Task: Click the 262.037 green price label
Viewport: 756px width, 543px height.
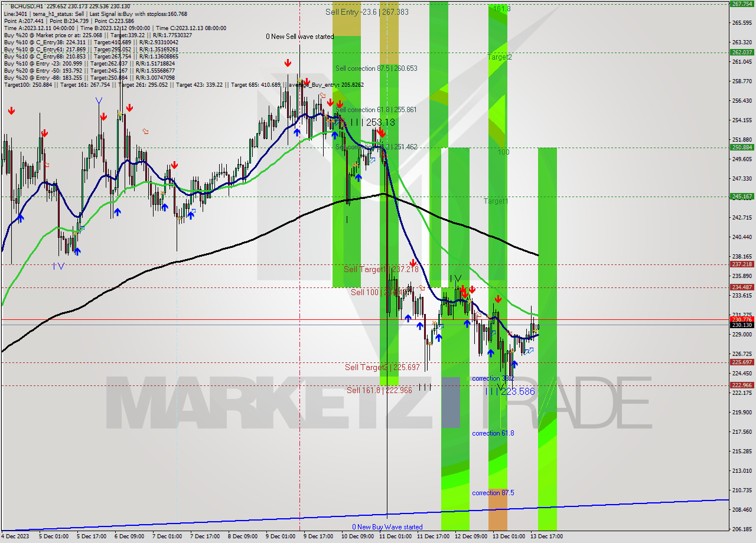Action: click(742, 52)
